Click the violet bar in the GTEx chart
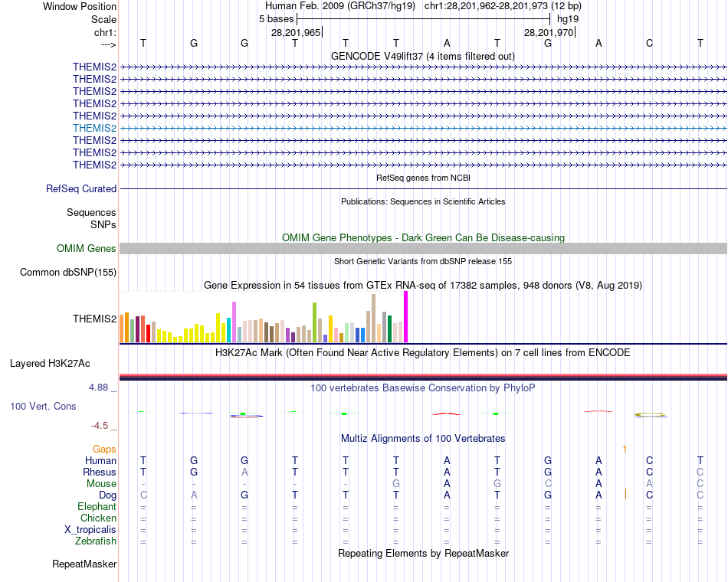The width and height of the screenshot is (728, 582). [234, 322]
